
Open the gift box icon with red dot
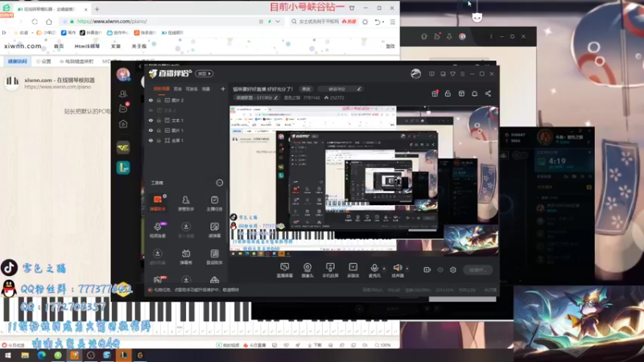[x=435, y=93]
